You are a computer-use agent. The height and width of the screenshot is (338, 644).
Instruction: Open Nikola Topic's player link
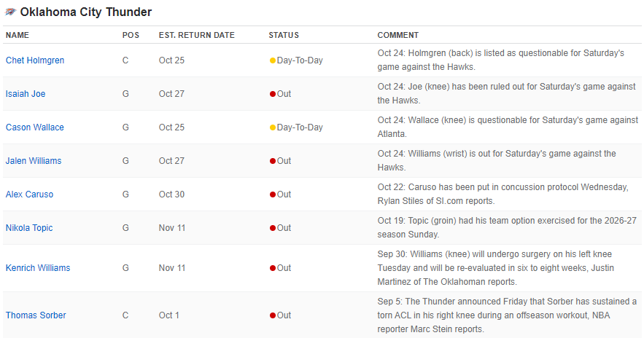[x=29, y=228]
